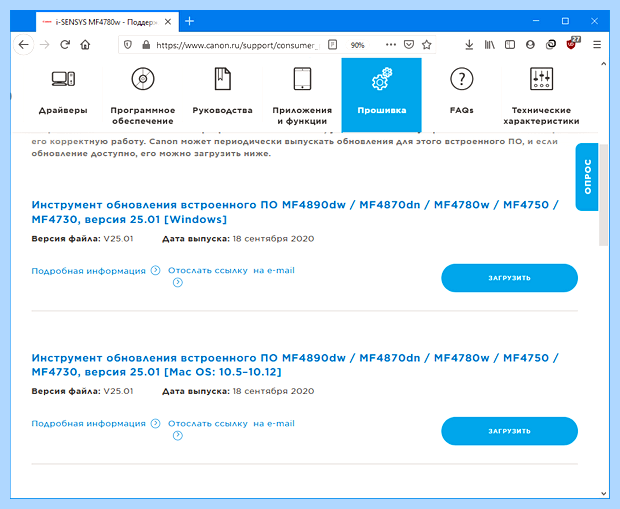View site security padlock info
This screenshot has height=509, width=620.
(x=146, y=45)
